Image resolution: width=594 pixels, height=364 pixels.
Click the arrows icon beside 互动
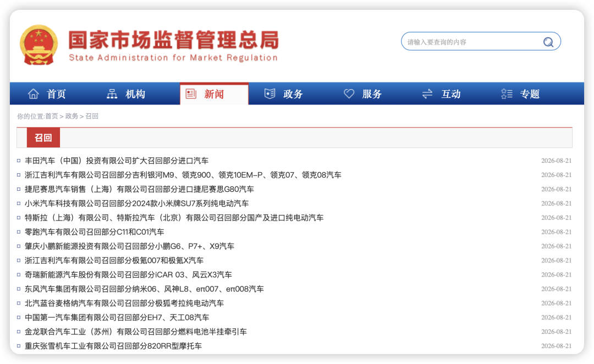(427, 93)
